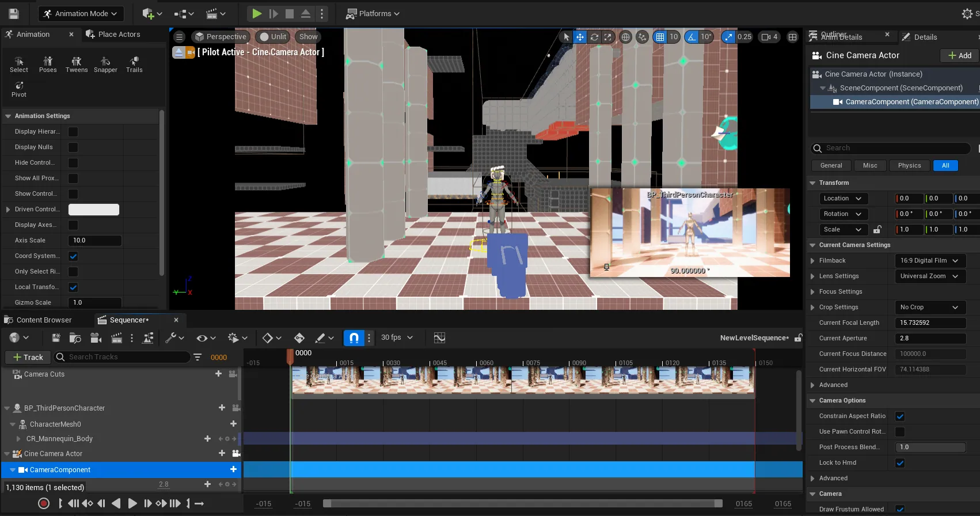Open the Show viewport menu button
This screenshot has height=516, width=980.
pyautogui.click(x=308, y=37)
